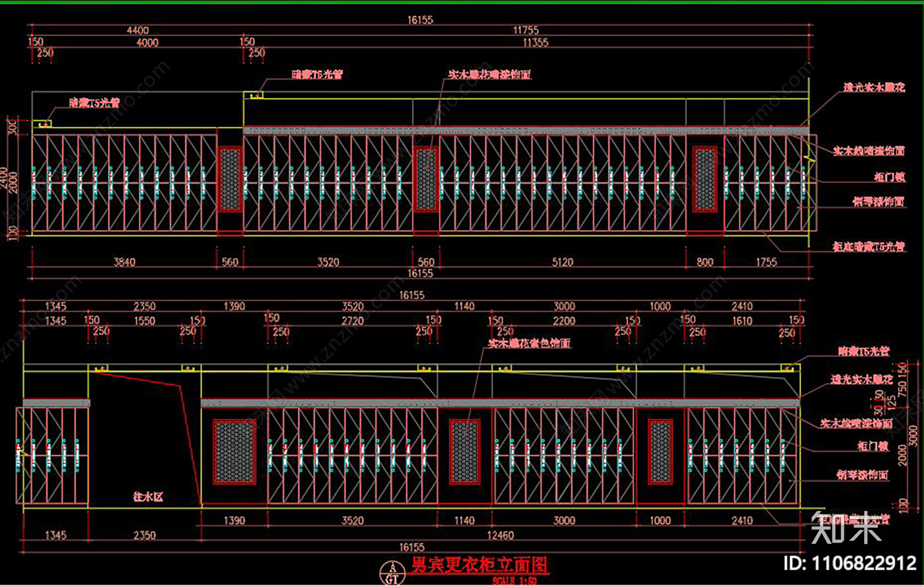
Task: Pick the 3840 dimension text
Action: pyautogui.click(x=124, y=262)
